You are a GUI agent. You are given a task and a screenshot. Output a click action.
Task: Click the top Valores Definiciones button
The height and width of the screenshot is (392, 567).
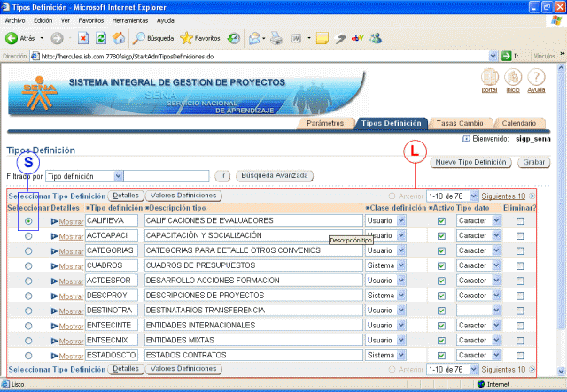(183, 196)
